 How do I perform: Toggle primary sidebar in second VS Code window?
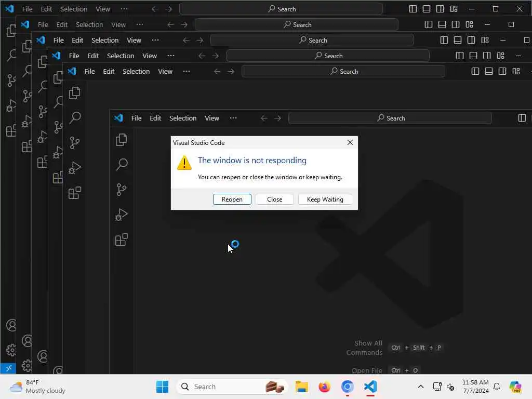[475, 71]
